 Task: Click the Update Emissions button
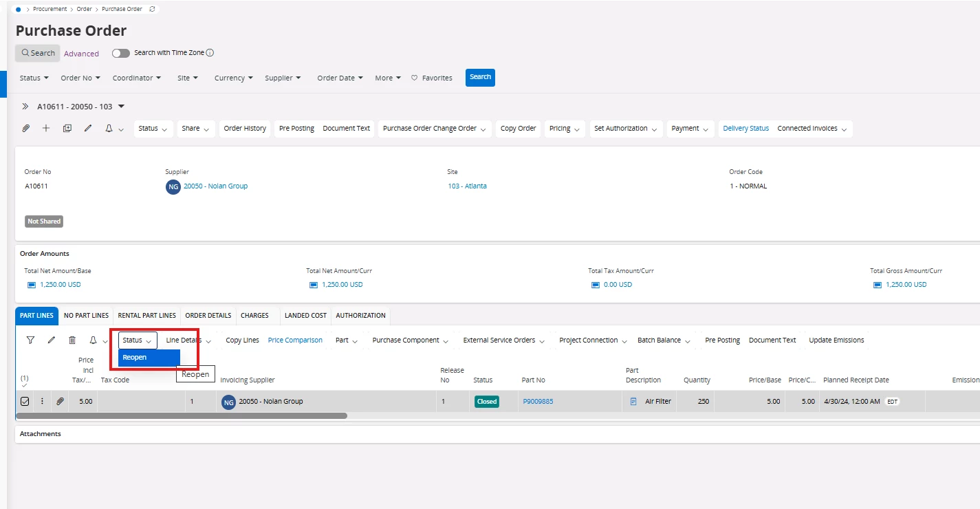pos(836,340)
